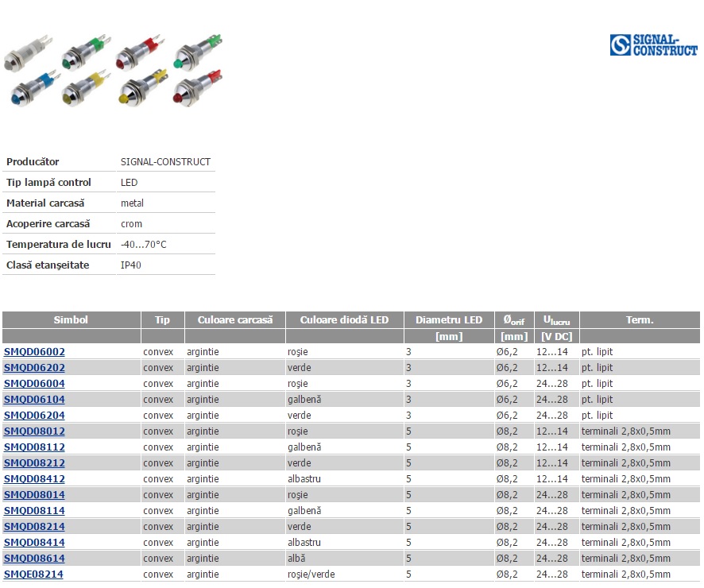Click the LED indicator lamps product photo
This screenshot has width=704, height=588.
113,71
